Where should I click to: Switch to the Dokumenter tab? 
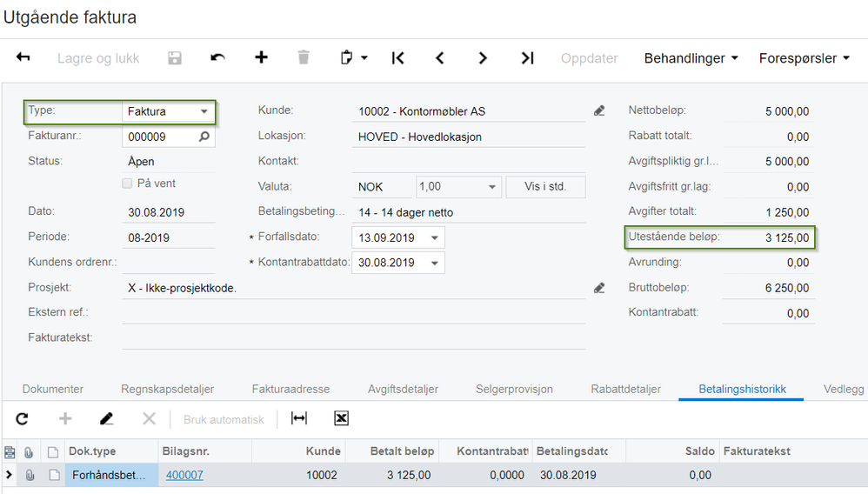pyautogui.click(x=52, y=389)
